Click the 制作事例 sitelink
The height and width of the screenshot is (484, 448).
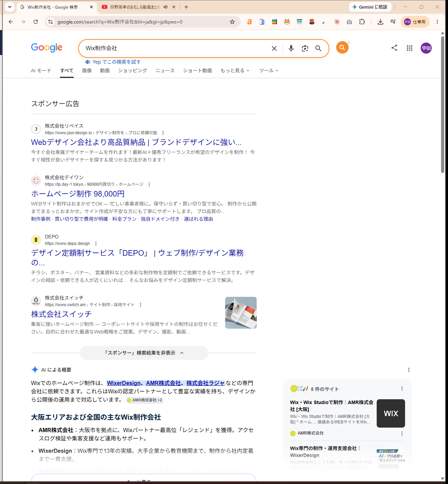pos(41,219)
